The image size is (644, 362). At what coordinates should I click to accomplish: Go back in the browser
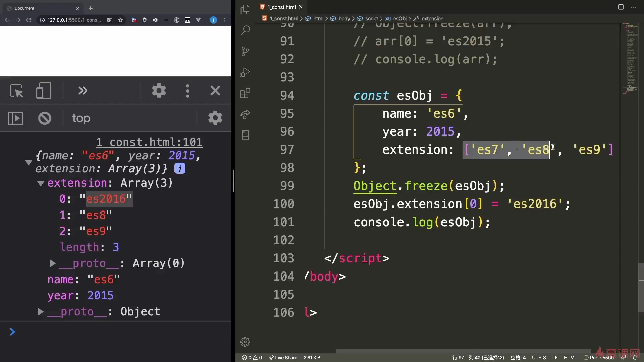7,20
